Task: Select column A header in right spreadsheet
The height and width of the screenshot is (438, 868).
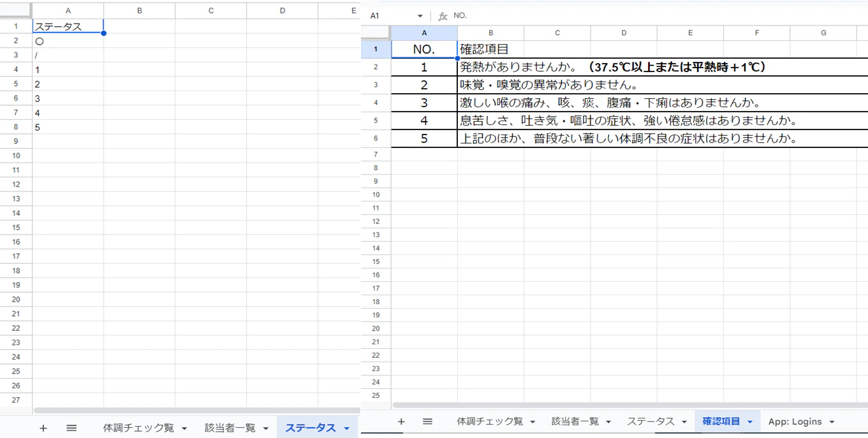Action: (x=424, y=33)
